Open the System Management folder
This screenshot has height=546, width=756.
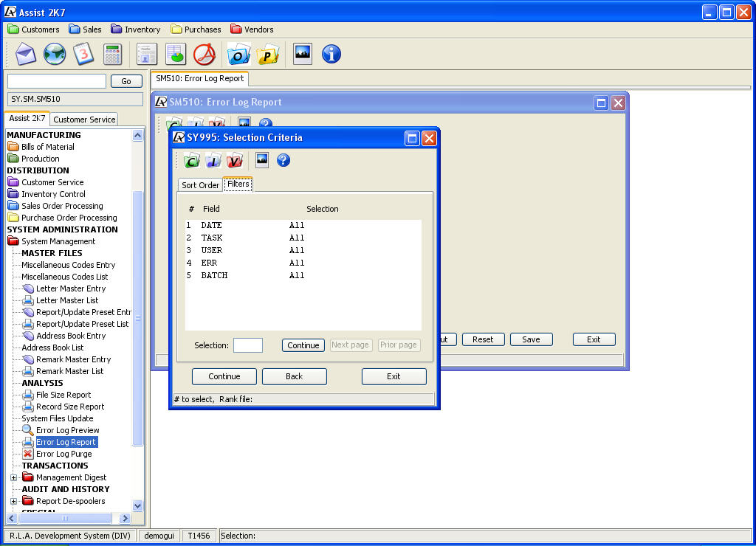pos(58,241)
